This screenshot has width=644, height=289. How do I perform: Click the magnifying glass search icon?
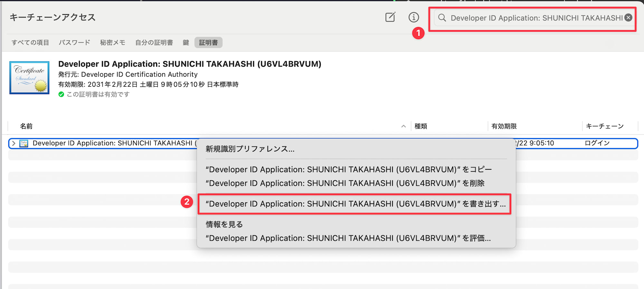(x=442, y=18)
